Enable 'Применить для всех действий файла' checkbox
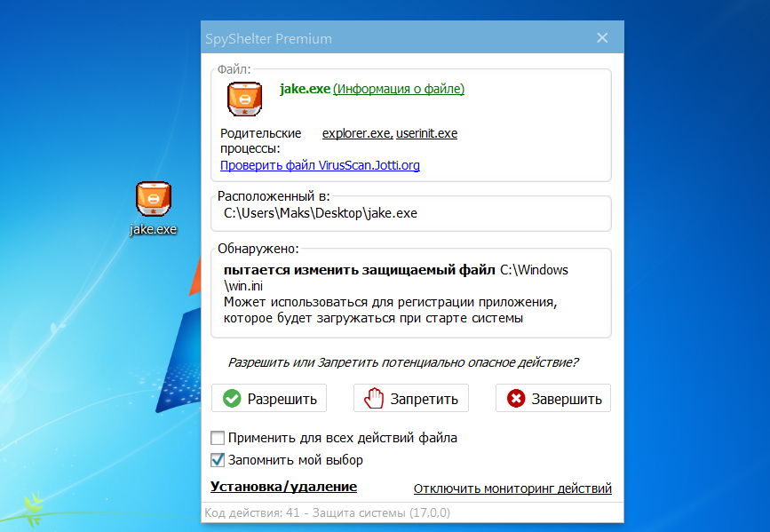Image resolution: width=770 pixels, height=532 pixels. 218,438
